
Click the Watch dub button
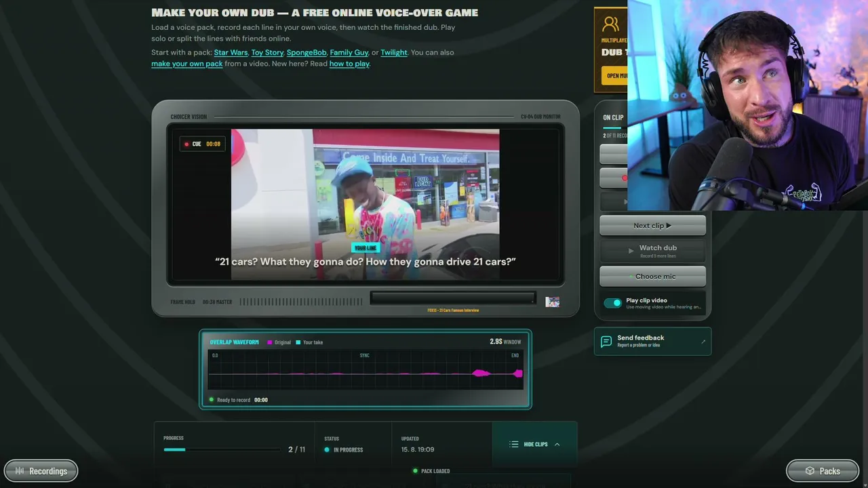[652, 251]
